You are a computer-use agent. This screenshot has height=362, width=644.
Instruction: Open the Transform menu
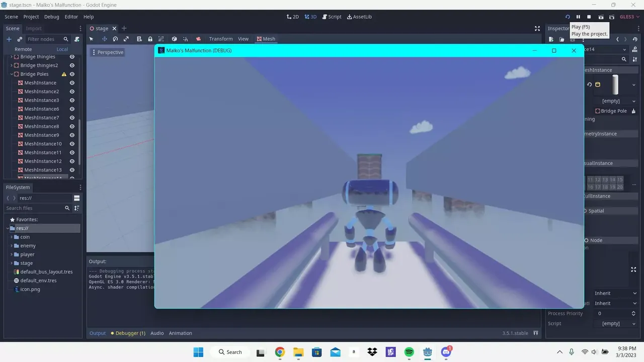[x=221, y=39]
